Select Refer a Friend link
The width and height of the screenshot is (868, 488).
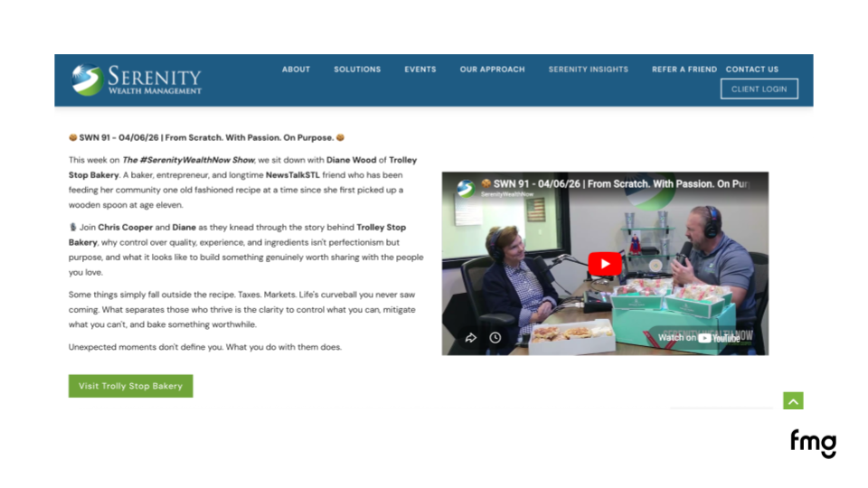pos(684,70)
